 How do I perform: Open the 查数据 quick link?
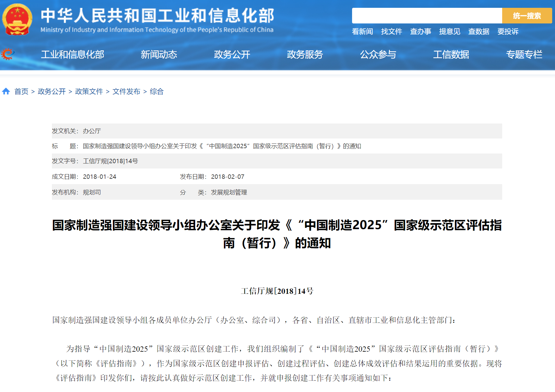pyautogui.click(x=479, y=32)
